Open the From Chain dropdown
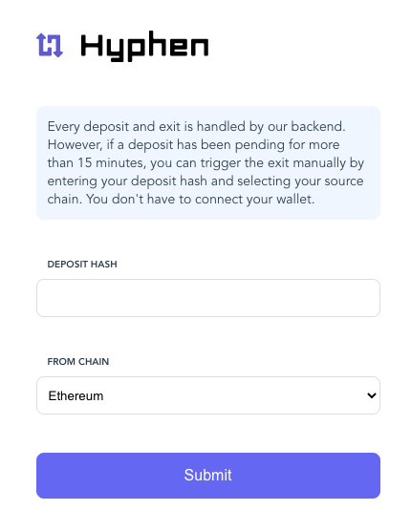The height and width of the screenshot is (532, 411). coord(208,395)
